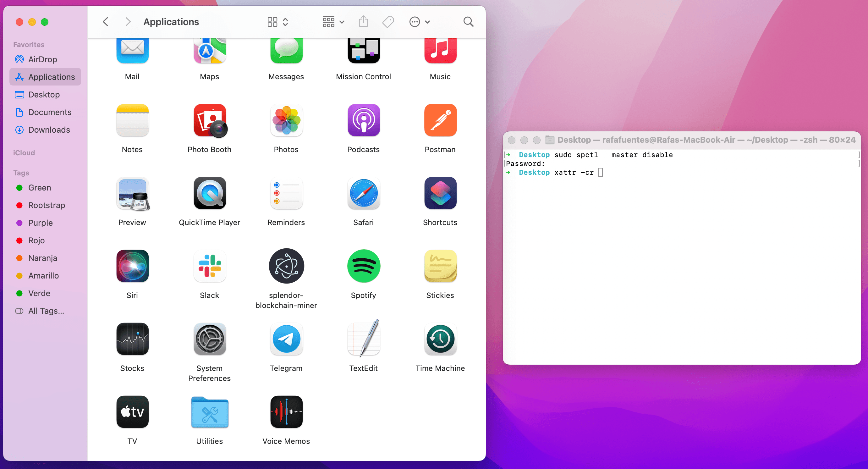The width and height of the screenshot is (868, 469).
Task: Open Mission Control app icon
Action: [x=364, y=51]
